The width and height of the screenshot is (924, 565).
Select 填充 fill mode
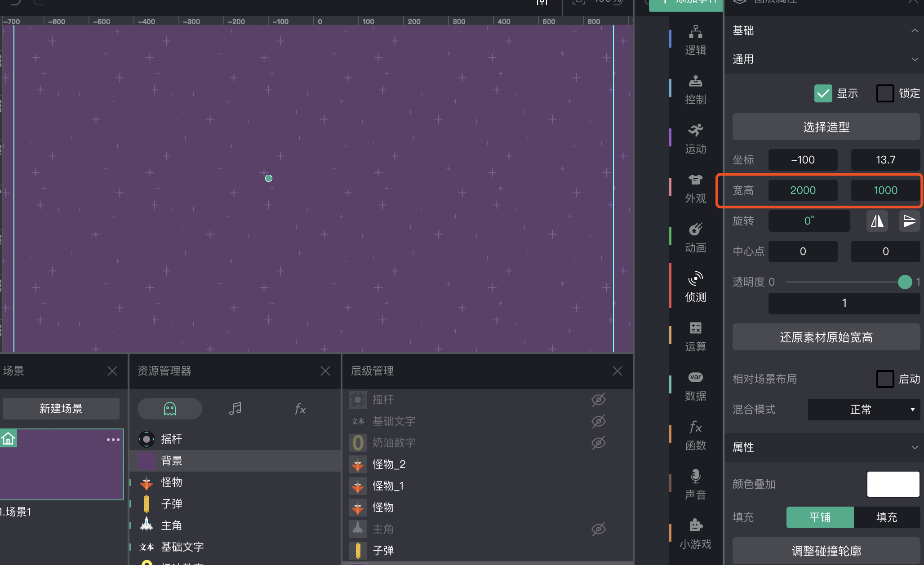click(887, 517)
